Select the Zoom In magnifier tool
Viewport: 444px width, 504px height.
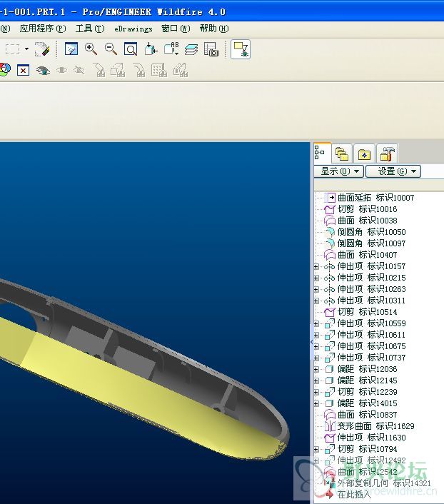[91, 49]
